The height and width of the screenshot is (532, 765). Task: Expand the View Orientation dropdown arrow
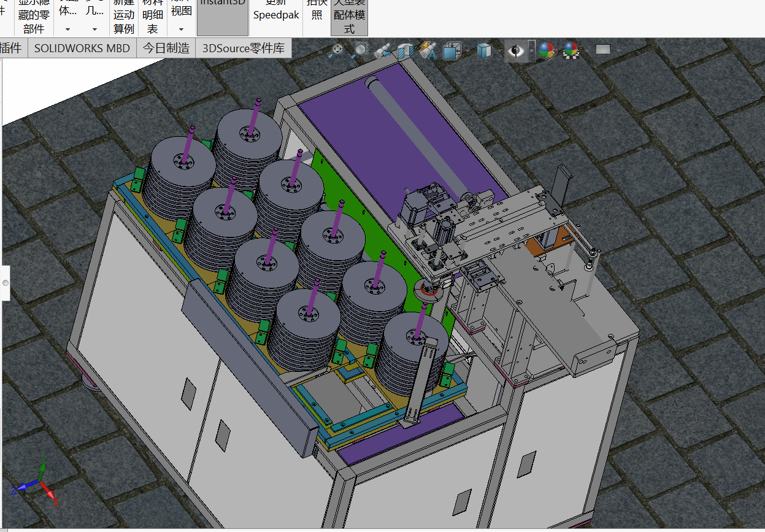pos(466,51)
